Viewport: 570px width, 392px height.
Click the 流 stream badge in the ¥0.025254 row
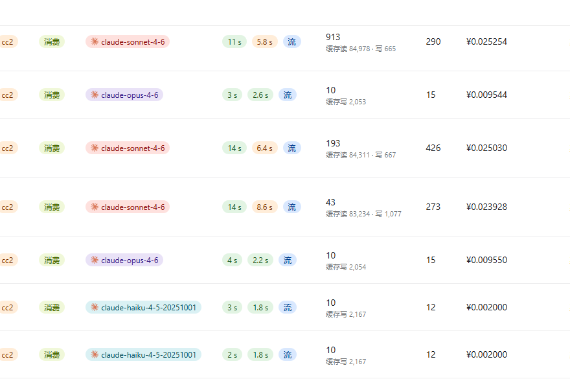[x=292, y=42]
